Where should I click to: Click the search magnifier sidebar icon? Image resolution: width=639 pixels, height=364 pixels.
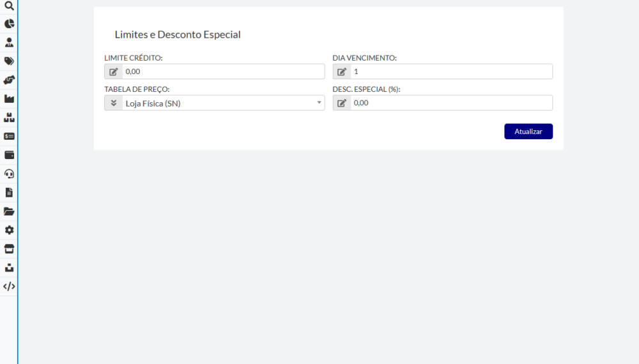pos(9,5)
